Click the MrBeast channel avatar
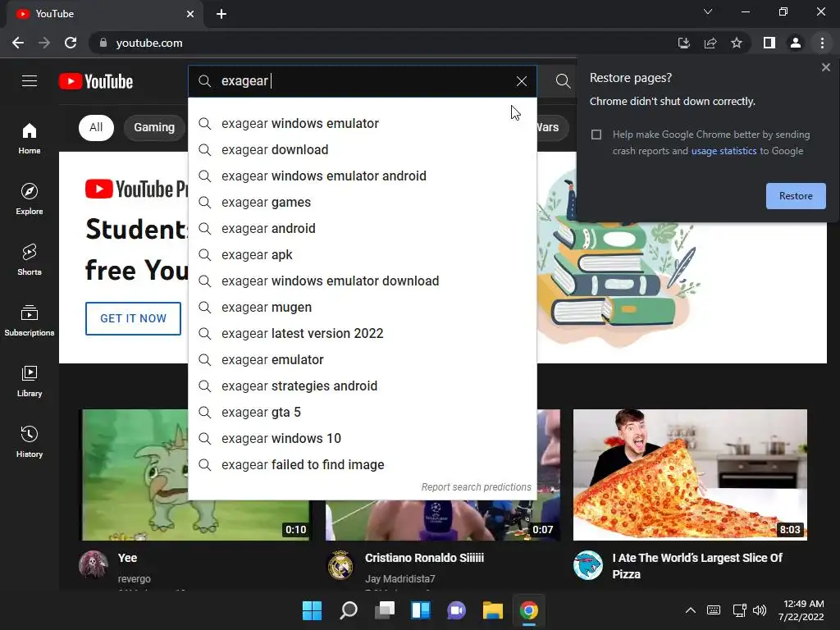 click(x=587, y=565)
